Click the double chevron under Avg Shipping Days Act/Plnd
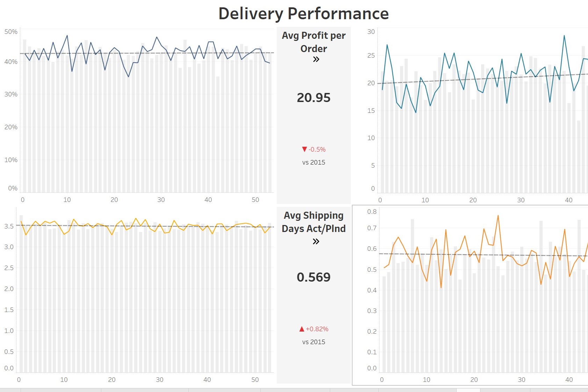 [x=316, y=241]
